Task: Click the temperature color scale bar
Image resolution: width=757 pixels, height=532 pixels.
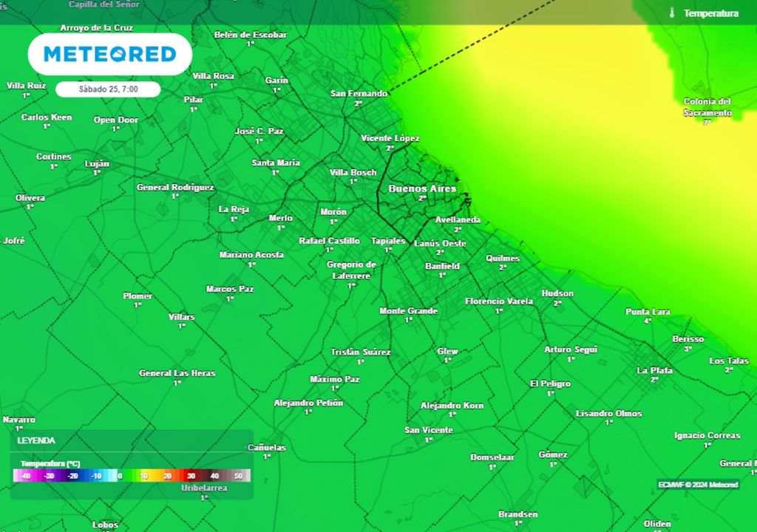Action: click(132, 476)
